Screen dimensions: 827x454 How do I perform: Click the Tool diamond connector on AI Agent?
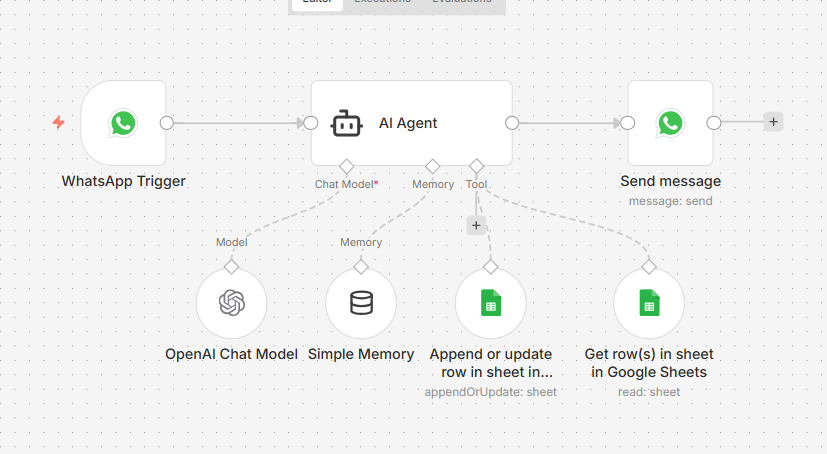476,165
